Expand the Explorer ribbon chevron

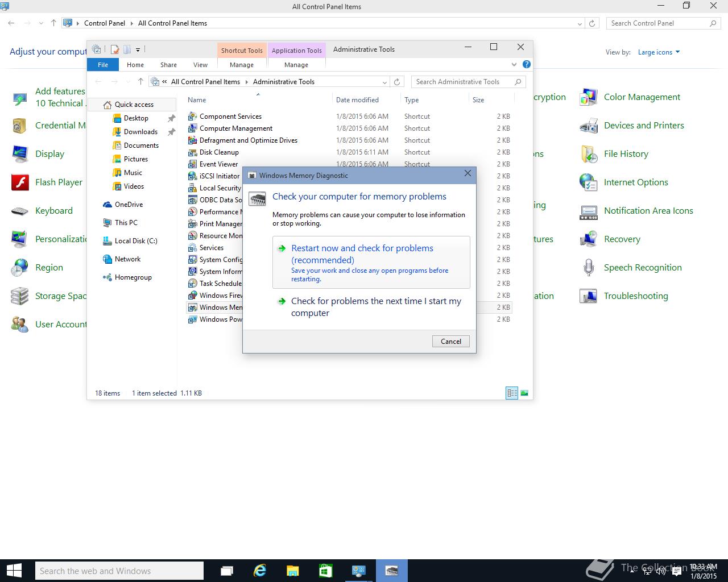[x=514, y=64]
